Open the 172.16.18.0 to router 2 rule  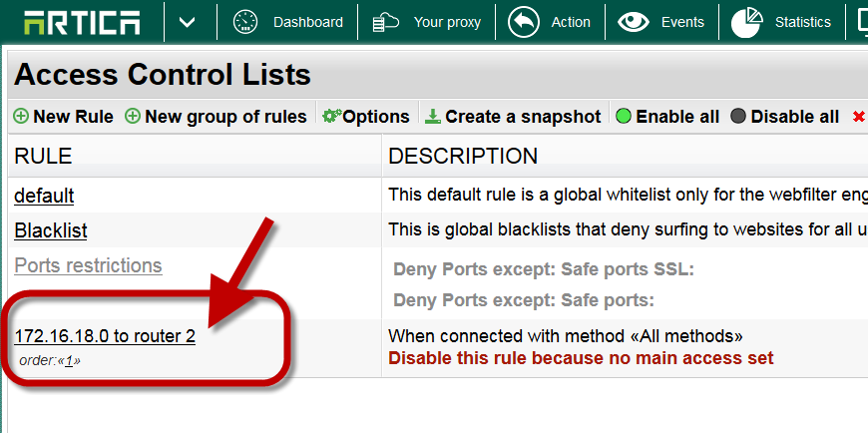tap(105, 336)
